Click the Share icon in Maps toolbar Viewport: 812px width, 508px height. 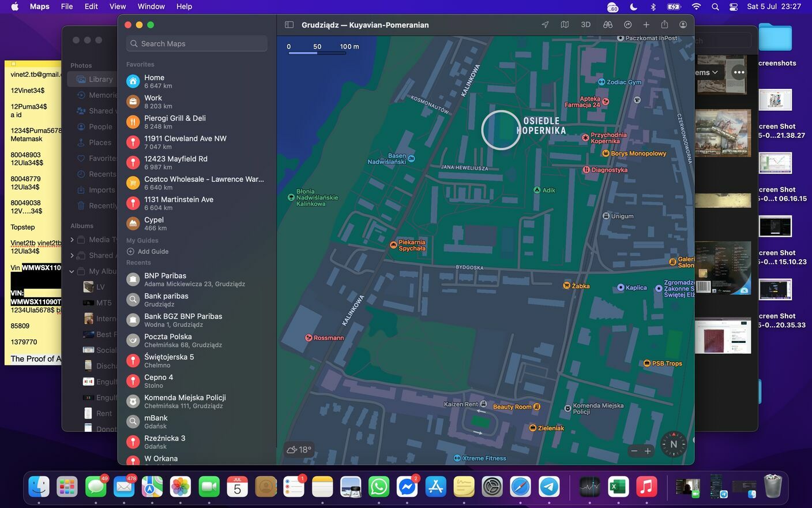(664, 25)
